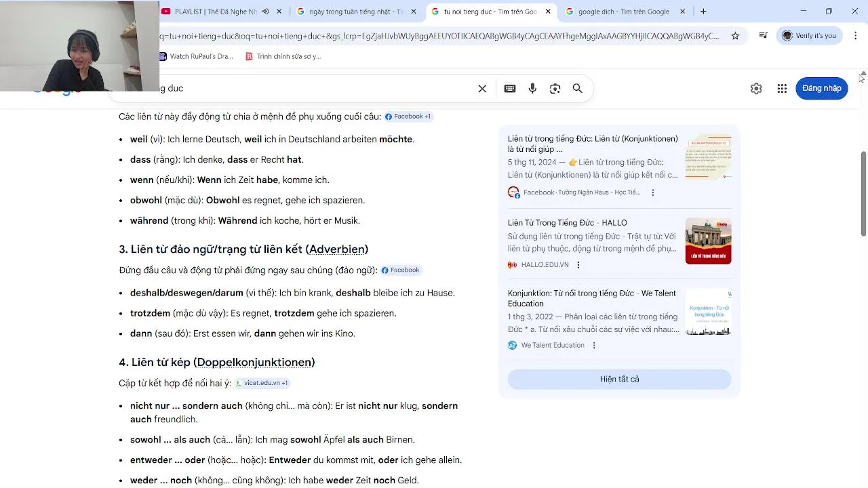Image resolution: width=868 pixels, height=488 pixels.
Task: Search by image with the camera icon
Action: pos(555,89)
